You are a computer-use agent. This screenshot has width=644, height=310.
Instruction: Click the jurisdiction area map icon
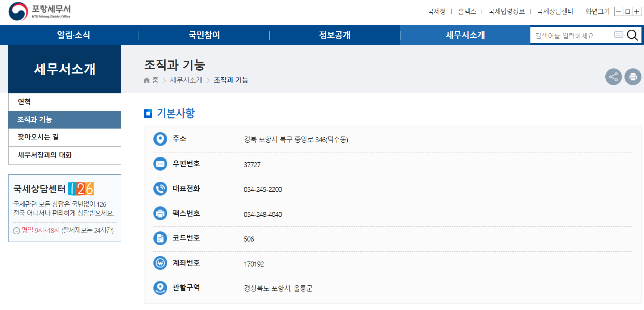[160, 288]
